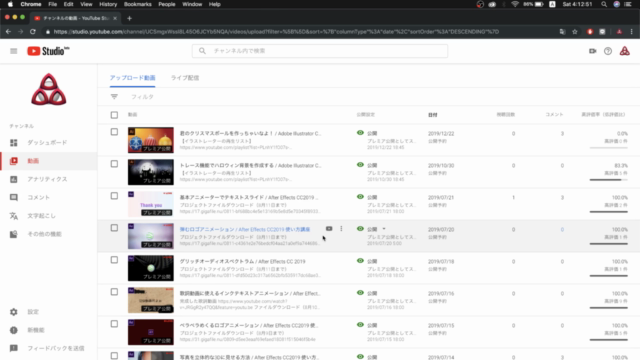This screenshot has width=640, height=360.
Task: Select the ハロウィン背景 video checkbox
Action: [114, 164]
